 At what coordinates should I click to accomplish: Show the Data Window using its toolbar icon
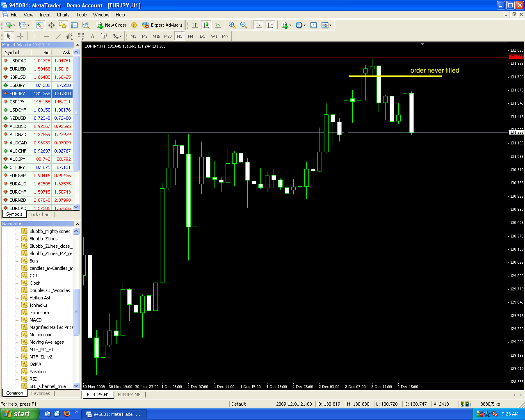click(x=51, y=25)
